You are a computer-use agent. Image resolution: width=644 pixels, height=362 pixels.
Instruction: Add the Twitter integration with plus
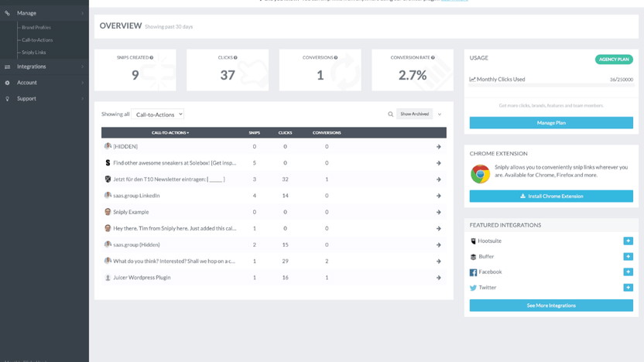pos(628,287)
